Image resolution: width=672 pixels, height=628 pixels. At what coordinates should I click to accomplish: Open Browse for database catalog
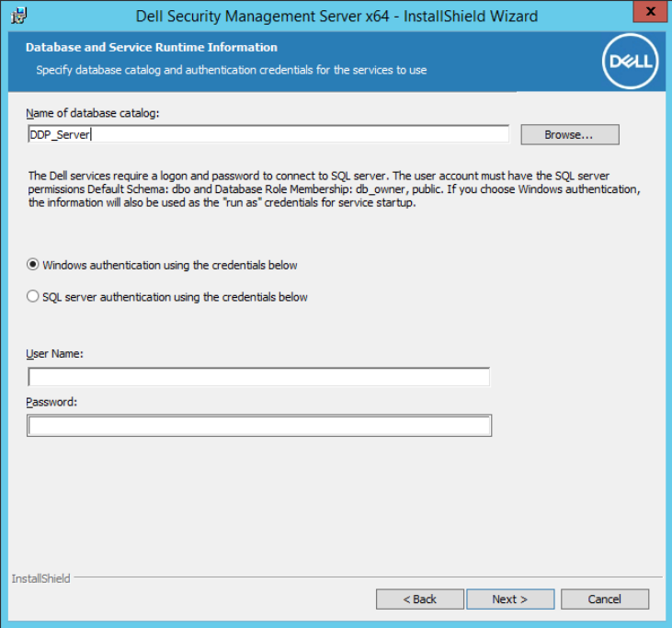click(570, 134)
